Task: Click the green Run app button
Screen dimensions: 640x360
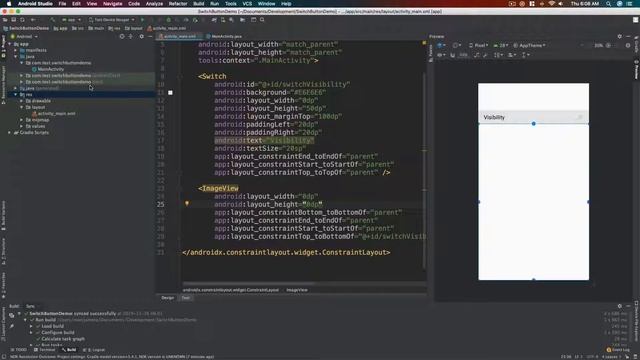Action: coord(142,20)
